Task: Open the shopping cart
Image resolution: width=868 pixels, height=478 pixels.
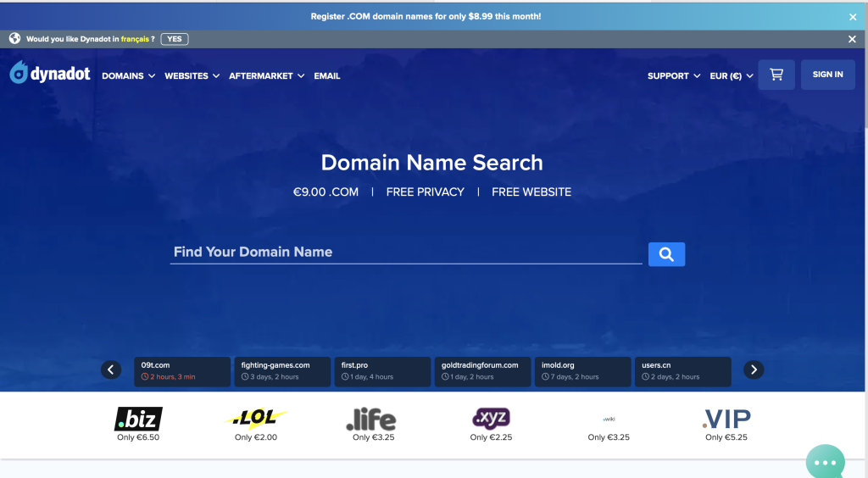Action: click(776, 75)
